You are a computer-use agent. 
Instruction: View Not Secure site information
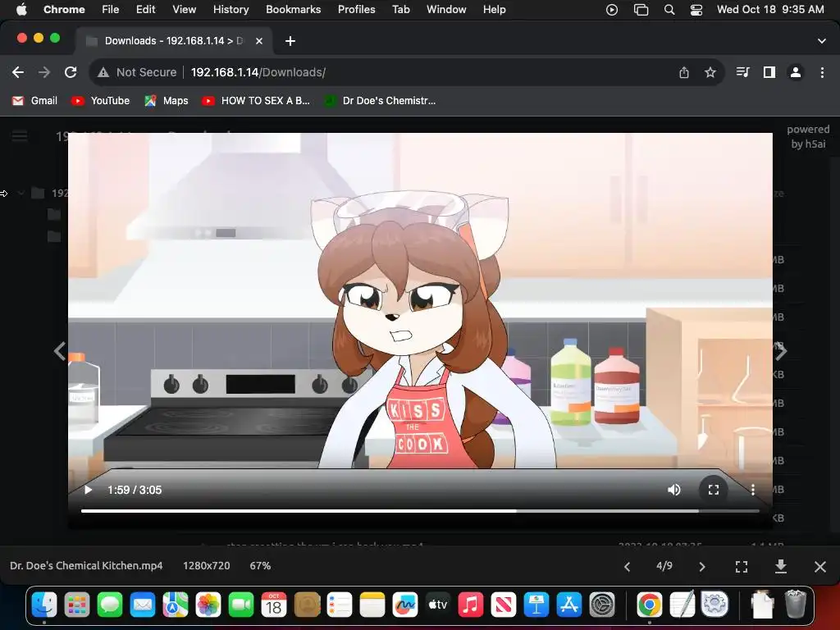click(137, 72)
